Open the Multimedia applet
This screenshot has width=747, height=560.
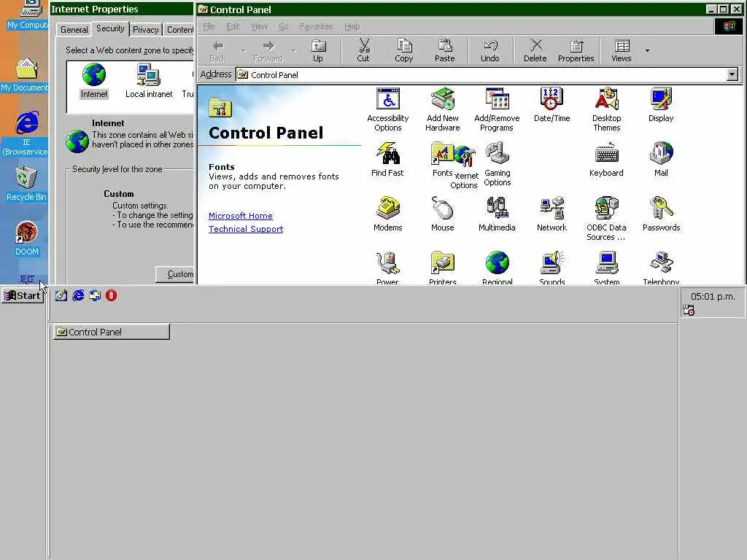(x=497, y=214)
